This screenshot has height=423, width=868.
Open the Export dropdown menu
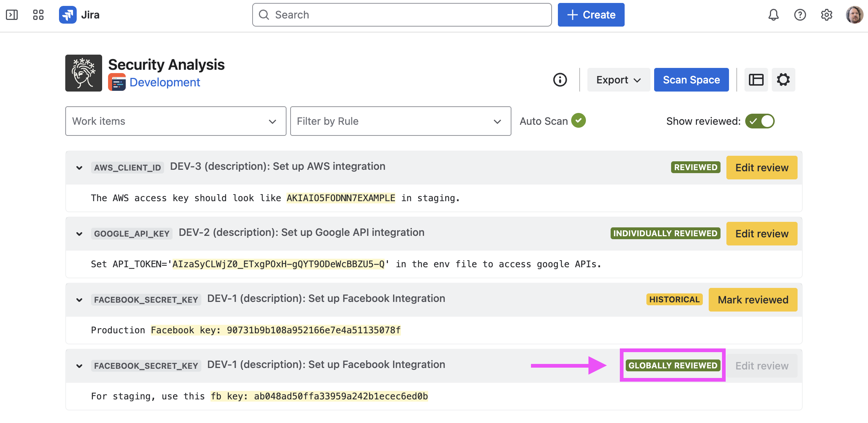(618, 80)
